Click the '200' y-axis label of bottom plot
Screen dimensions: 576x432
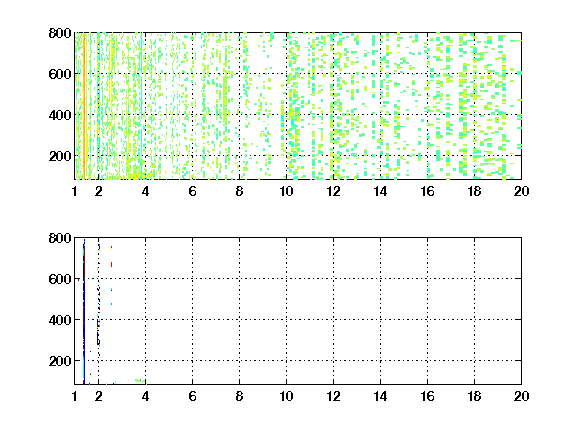pos(60,361)
